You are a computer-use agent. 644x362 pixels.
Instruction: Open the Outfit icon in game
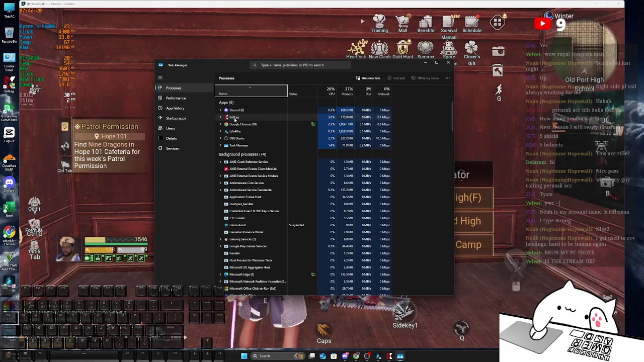[x=34, y=204]
